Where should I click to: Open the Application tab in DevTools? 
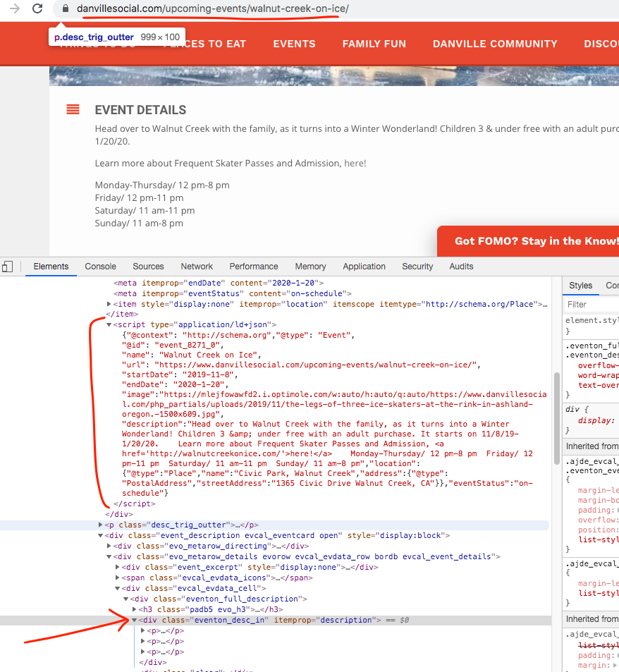[364, 267]
